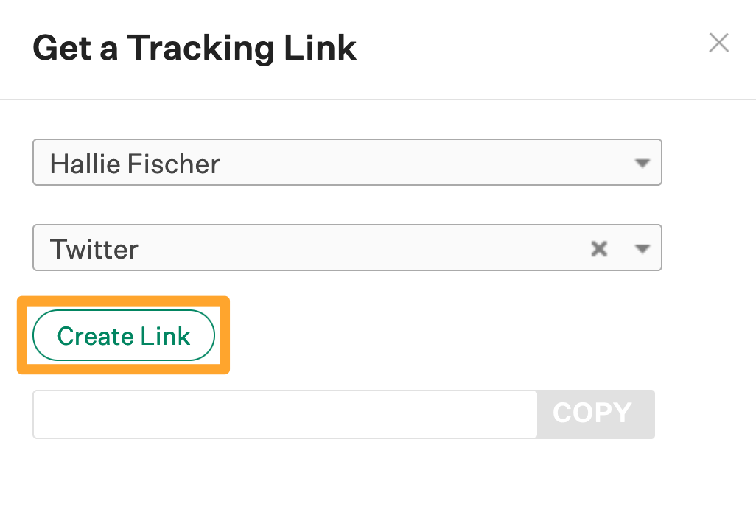Show the user list via Hallie Fischer's triangle
The image size is (756, 532).
pos(643,163)
